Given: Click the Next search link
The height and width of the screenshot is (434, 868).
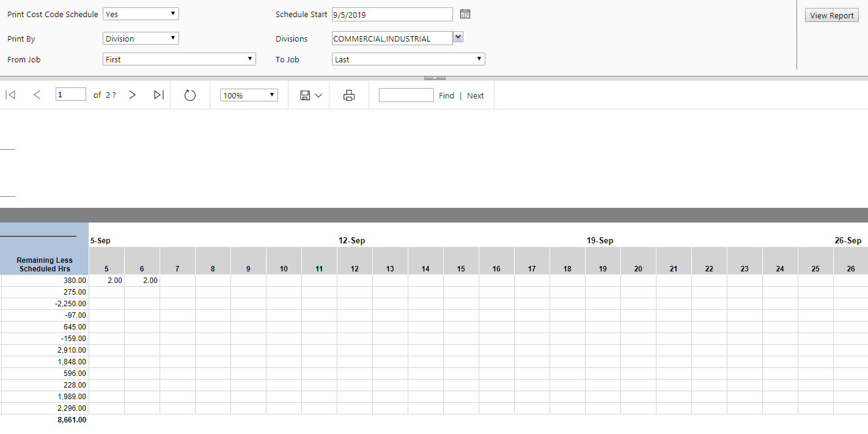Looking at the screenshot, I should coord(475,95).
